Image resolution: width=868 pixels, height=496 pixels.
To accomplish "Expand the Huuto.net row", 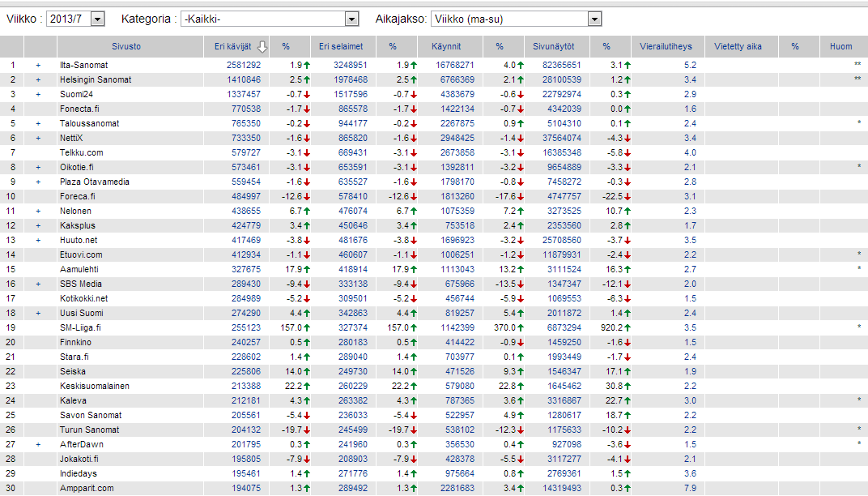I will point(38,240).
